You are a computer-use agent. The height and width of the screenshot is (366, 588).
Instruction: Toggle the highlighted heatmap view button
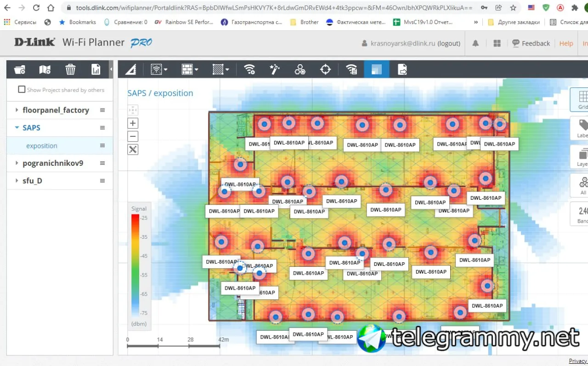377,70
